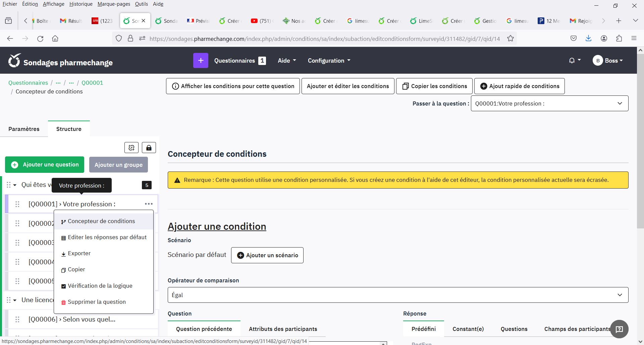Click the purple plus create button

[x=201, y=61]
